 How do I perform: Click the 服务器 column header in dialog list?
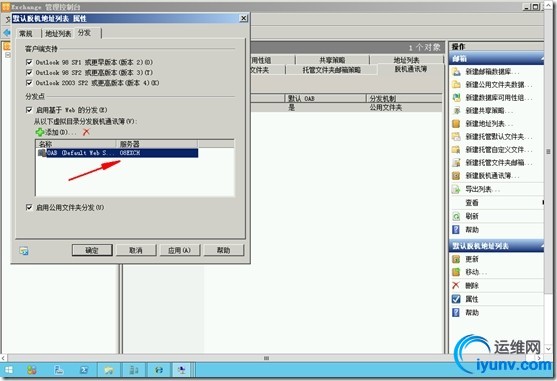(157, 144)
